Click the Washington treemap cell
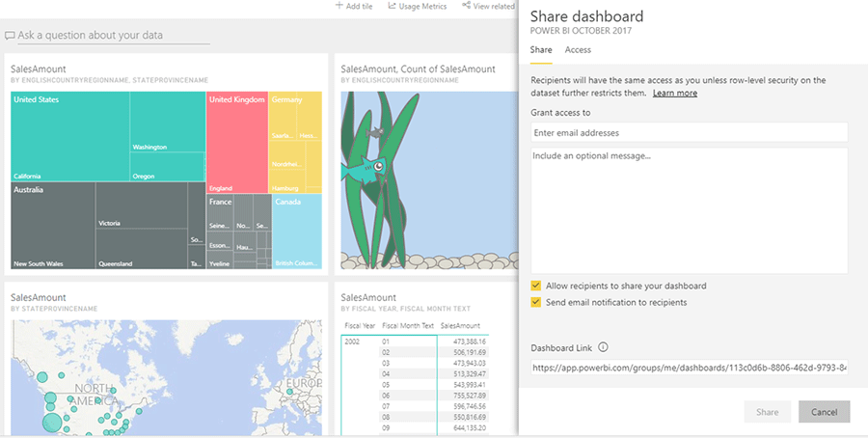Image resolution: width=868 pixels, height=438 pixels. point(168,122)
